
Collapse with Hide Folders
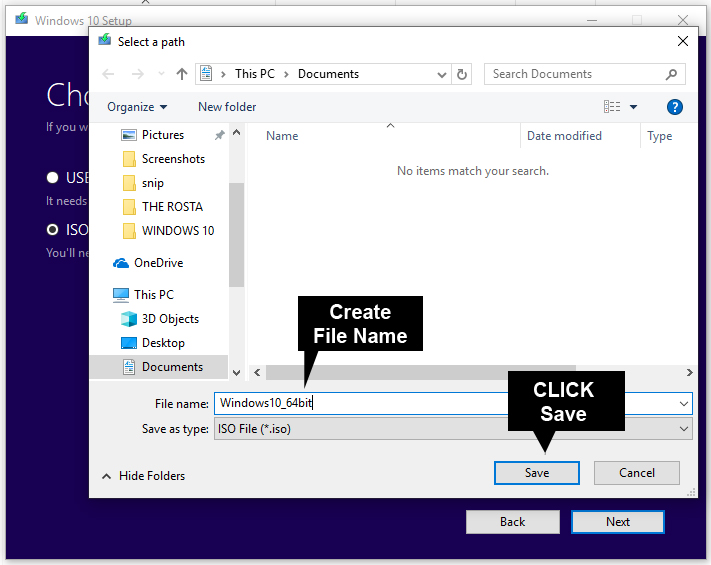[143, 476]
